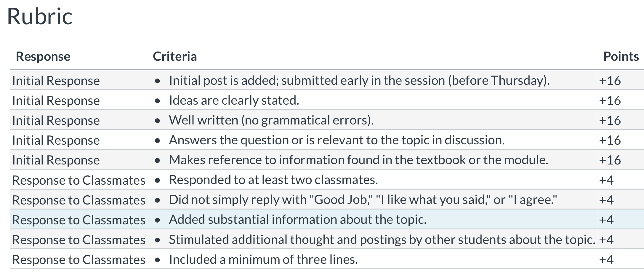
Task: Click +16 points for 'Ideas are clearly stated'
Action: click(x=610, y=100)
